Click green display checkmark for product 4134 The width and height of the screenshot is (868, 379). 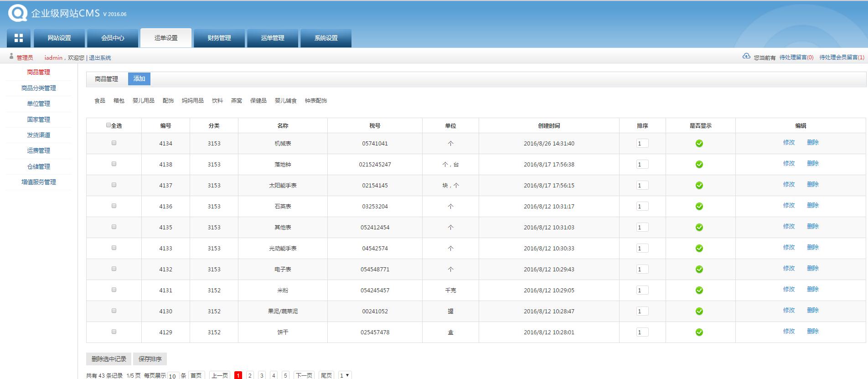(699, 144)
